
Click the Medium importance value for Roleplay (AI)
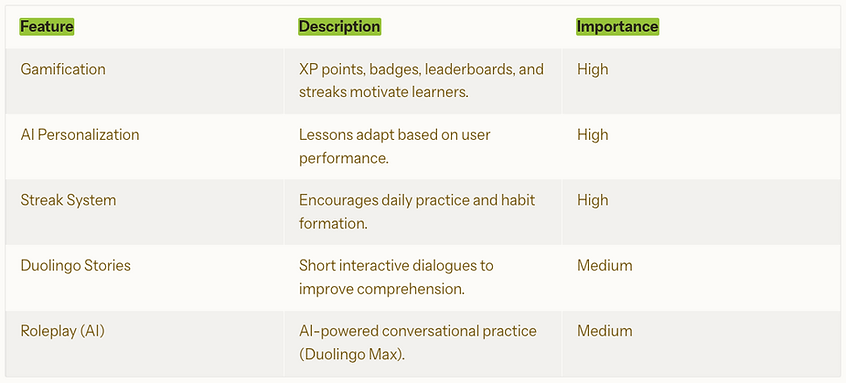click(x=604, y=331)
